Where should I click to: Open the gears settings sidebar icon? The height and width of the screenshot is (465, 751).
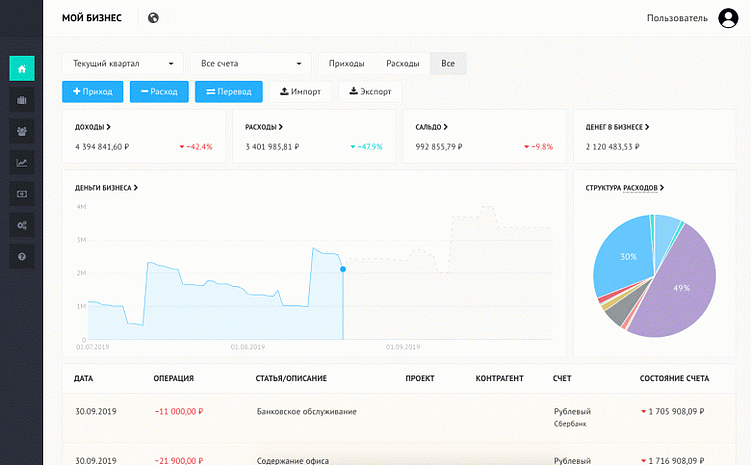[x=22, y=225]
